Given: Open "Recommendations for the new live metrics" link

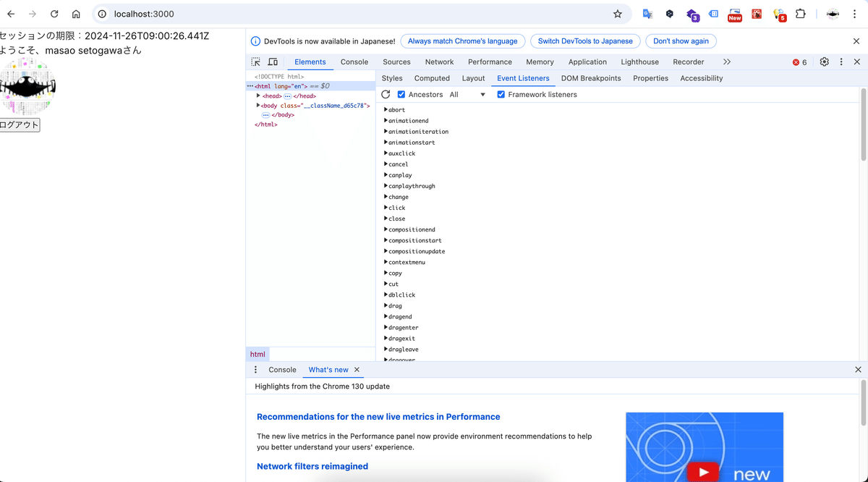Looking at the screenshot, I should [x=378, y=417].
